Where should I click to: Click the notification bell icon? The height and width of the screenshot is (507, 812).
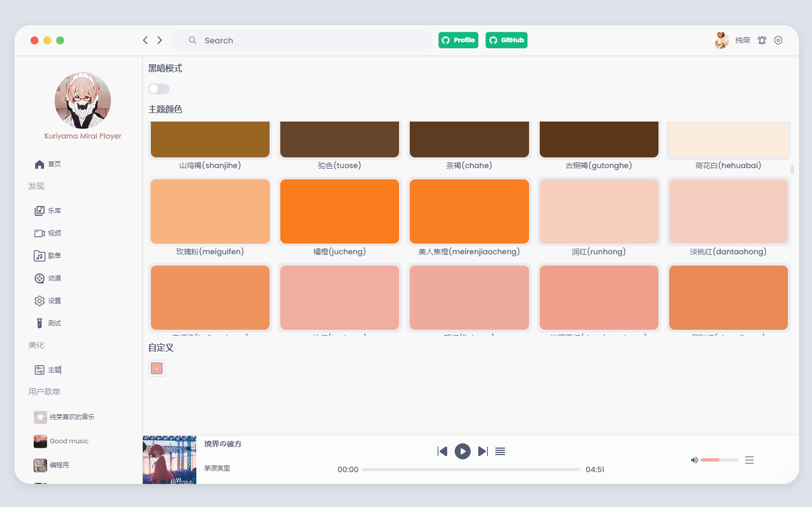tap(762, 40)
